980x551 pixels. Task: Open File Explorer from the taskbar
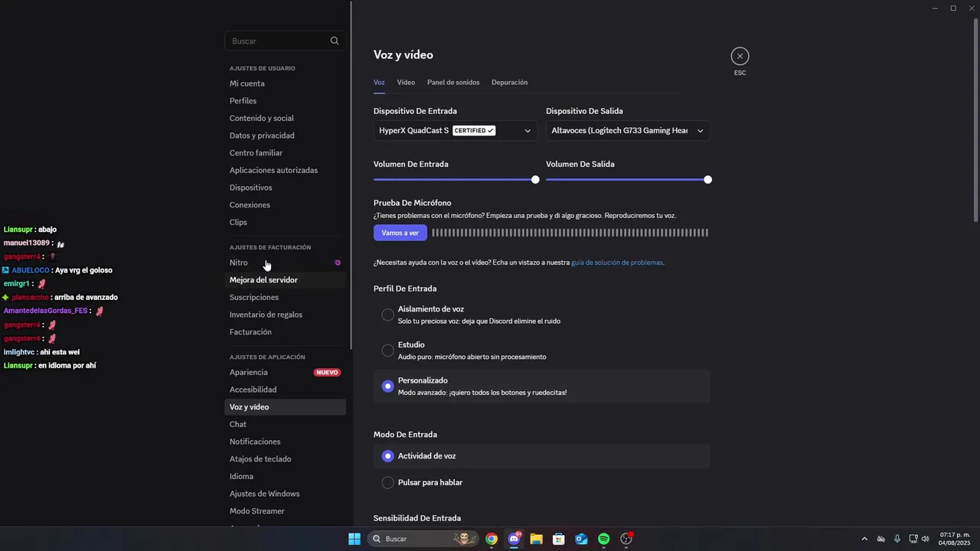(536, 539)
